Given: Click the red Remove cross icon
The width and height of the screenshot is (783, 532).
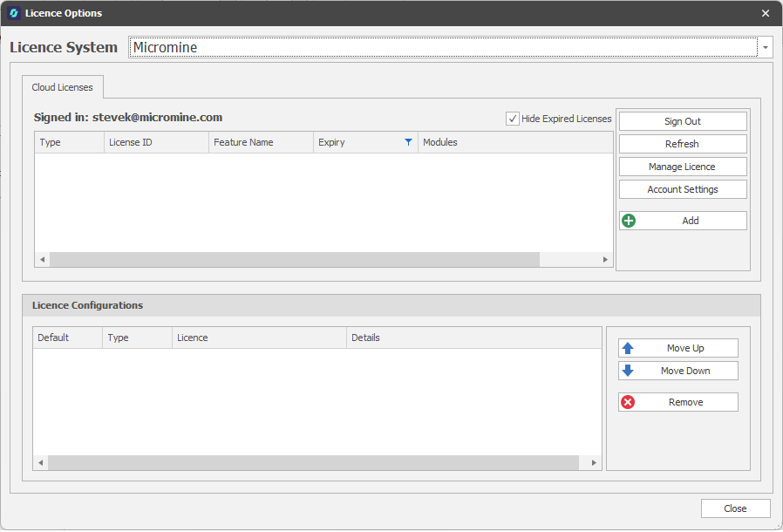Looking at the screenshot, I should point(628,402).
